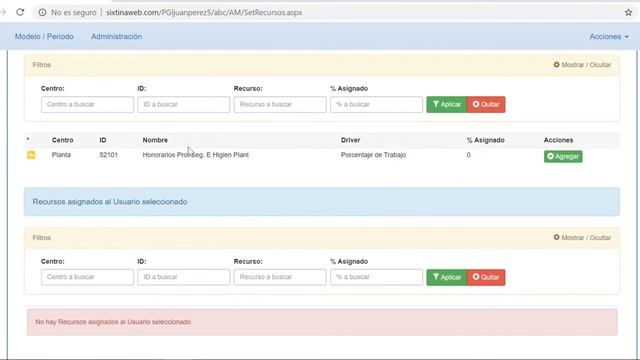Click the Acciones column header in the table
Viewport: 640px width, 360px height.
tap(558, 140)
